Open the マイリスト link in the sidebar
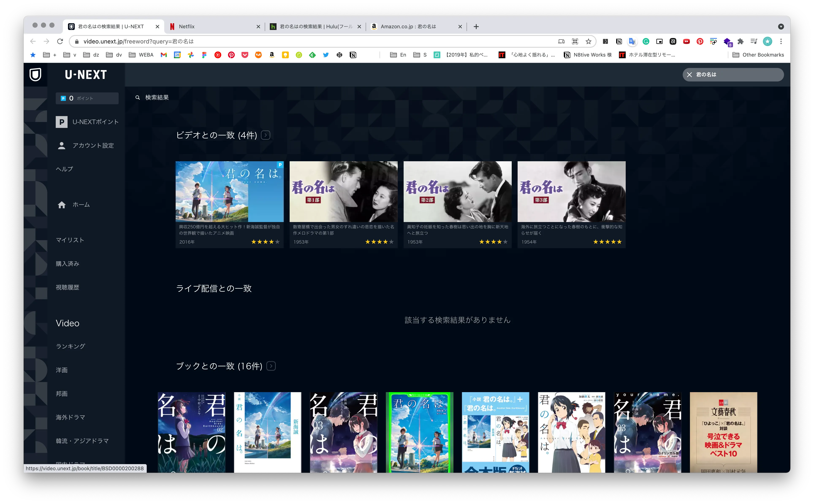The height and width of the screenshot is (504, 814). [70, 240]
